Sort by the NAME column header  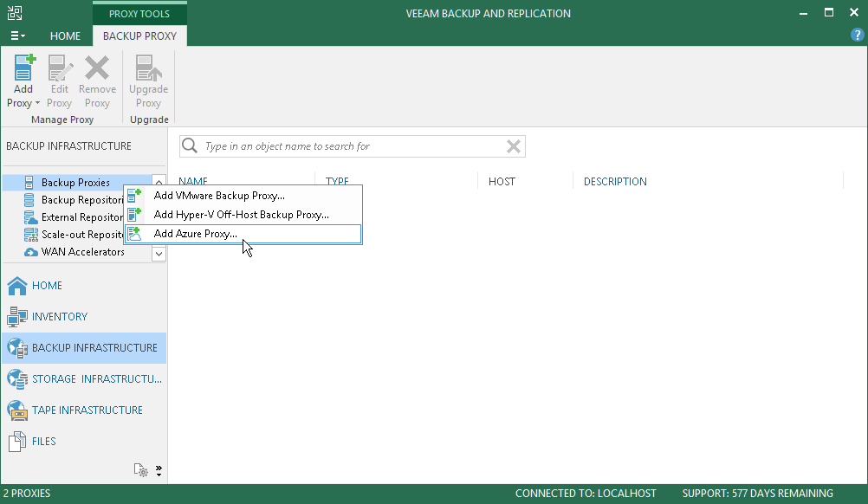click(x=193, y=182)
